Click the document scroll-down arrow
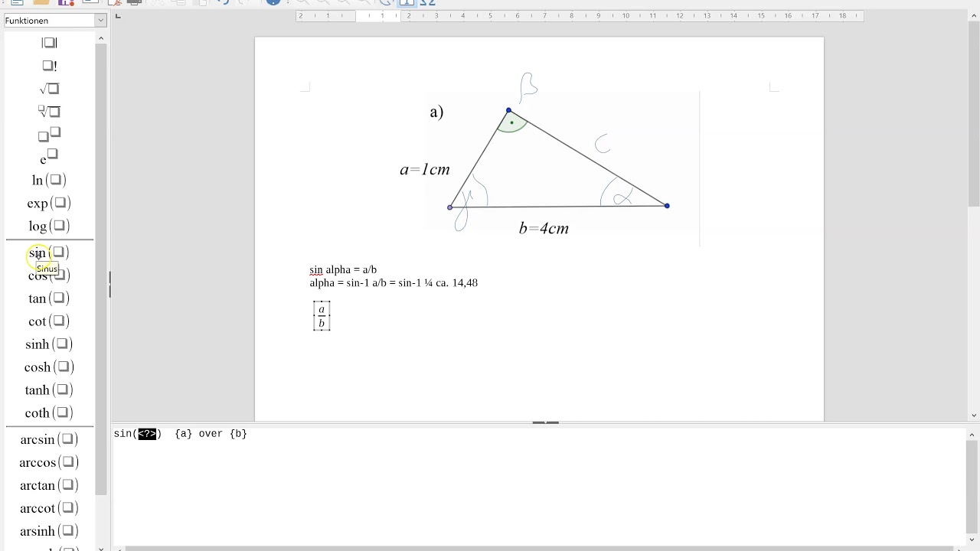980x551 pixels. pyautogui.click(x=973, y=416)
